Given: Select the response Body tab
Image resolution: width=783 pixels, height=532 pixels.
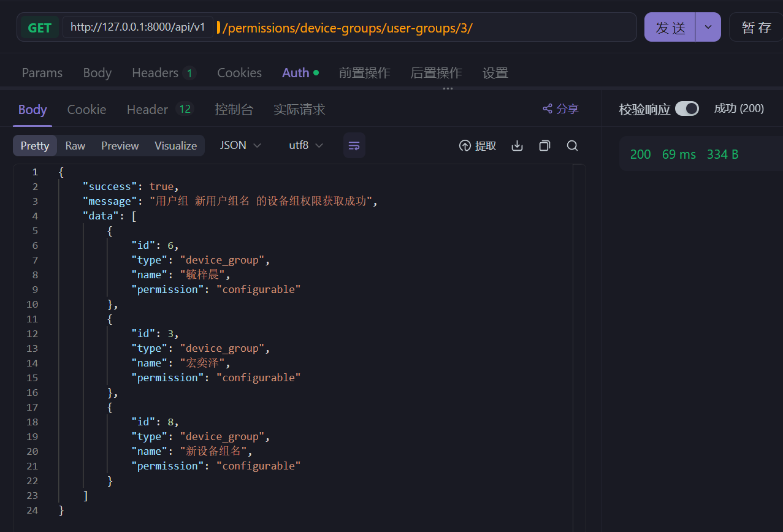Looking at the screenshot, I should pos(32,109).
